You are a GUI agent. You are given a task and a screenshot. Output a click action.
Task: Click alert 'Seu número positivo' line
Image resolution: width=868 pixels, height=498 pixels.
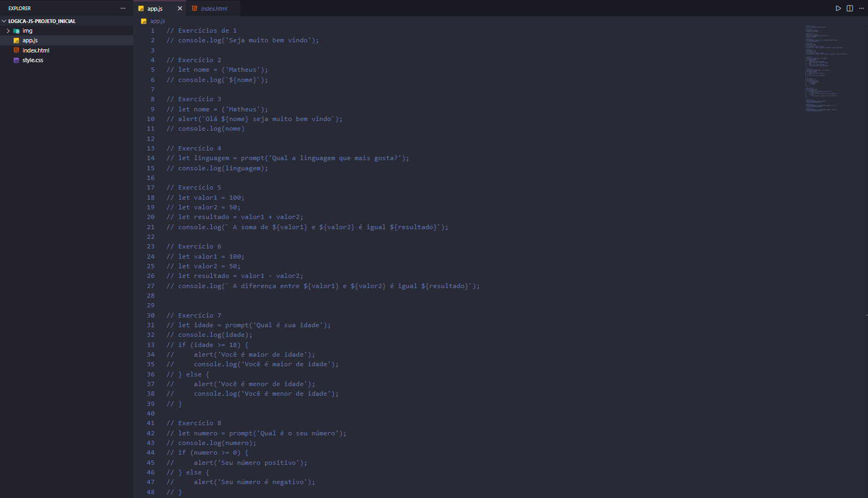click(x=237, y=463)
